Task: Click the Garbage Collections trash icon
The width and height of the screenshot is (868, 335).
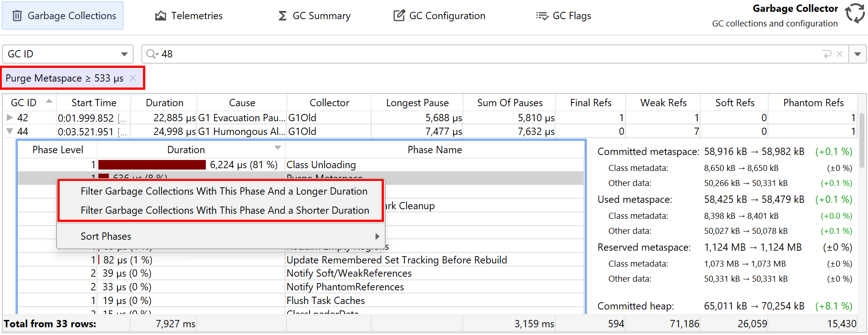Action: (x=17, y=16)
